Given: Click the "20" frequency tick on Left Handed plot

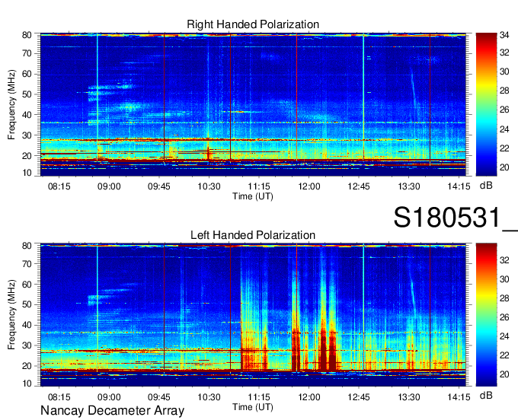Looking at the screenshot, I should click(x=27, y=366).
